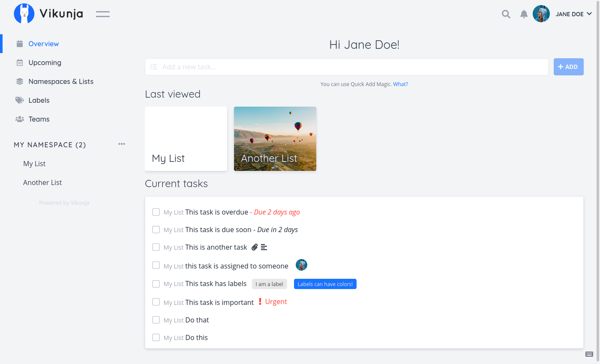600x364 pixels.
Task: Click the keyboard shortcuts icon
Action: pyautogui.click(x=589, y=354)
